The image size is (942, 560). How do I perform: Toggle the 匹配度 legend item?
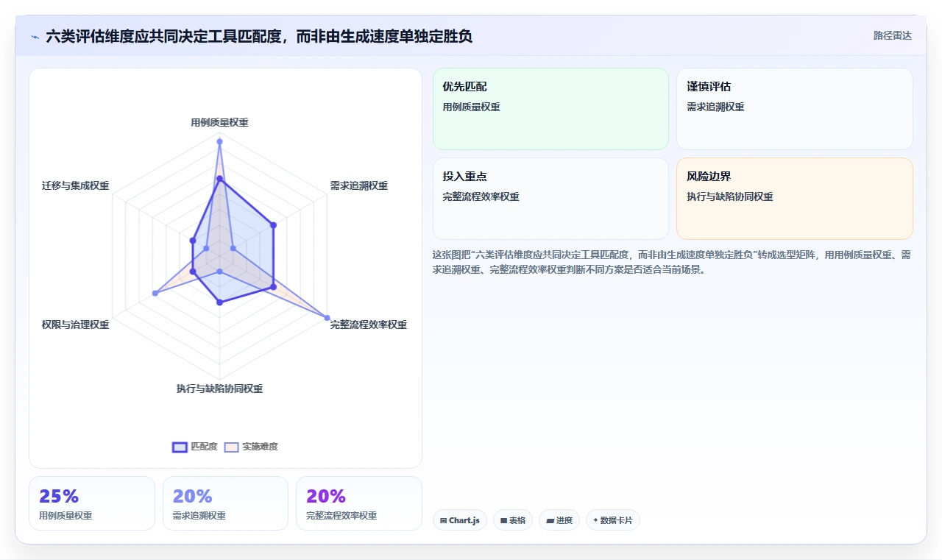point(195,447)
